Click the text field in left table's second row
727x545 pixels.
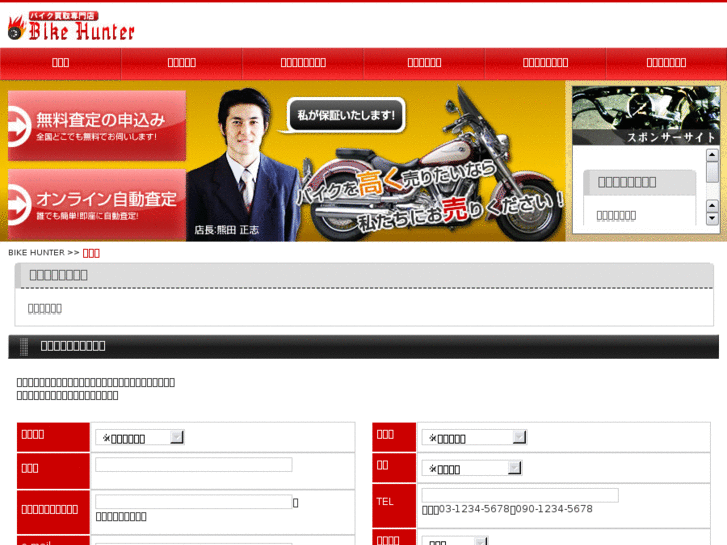click(194, 465)
